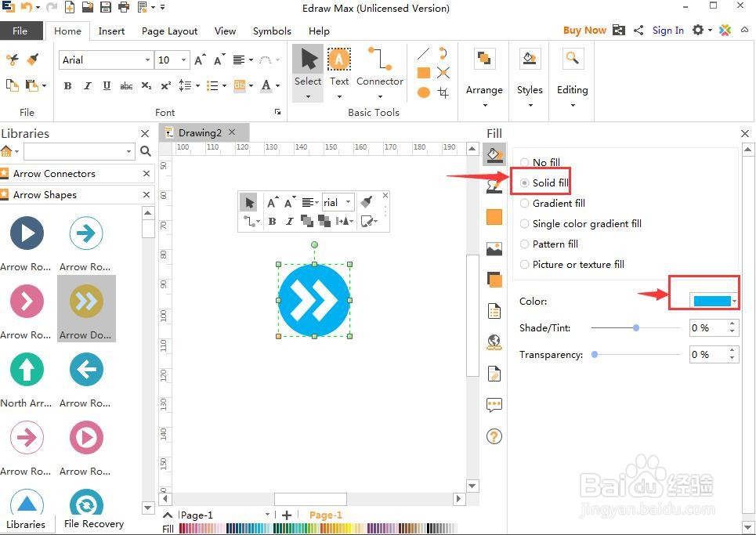756x535 pixels.
Task: Click the Undo arrow in title bar
Action: pyautogui.click(x=27, y=7)
